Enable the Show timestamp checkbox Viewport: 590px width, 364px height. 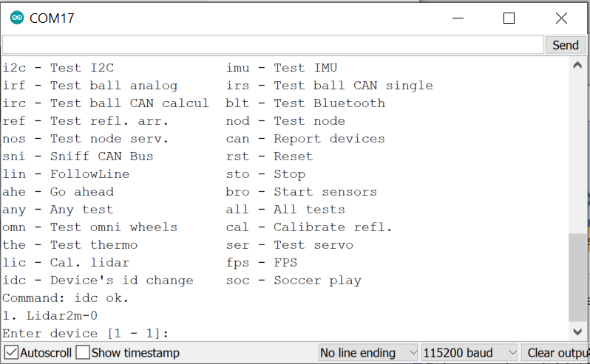coord(84,353)
